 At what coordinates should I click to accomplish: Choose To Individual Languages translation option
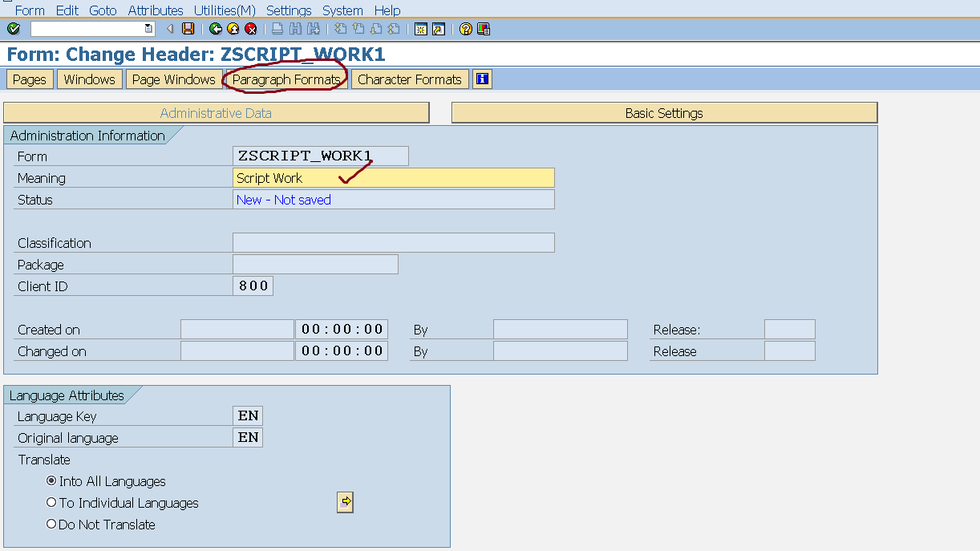pyautogui.click(x=51, y=503)
